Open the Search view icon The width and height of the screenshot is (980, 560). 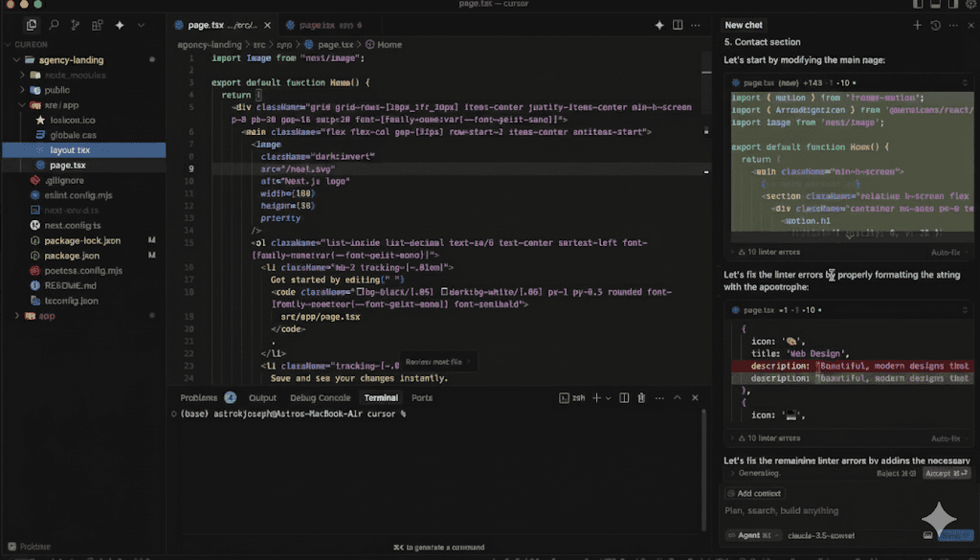(x=54, y=25)
